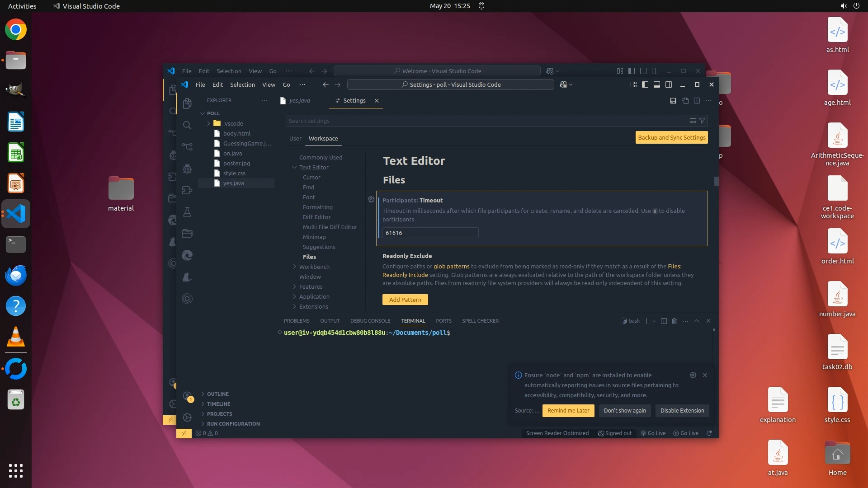Click the Participants Timeout value input field

[430, 233]
